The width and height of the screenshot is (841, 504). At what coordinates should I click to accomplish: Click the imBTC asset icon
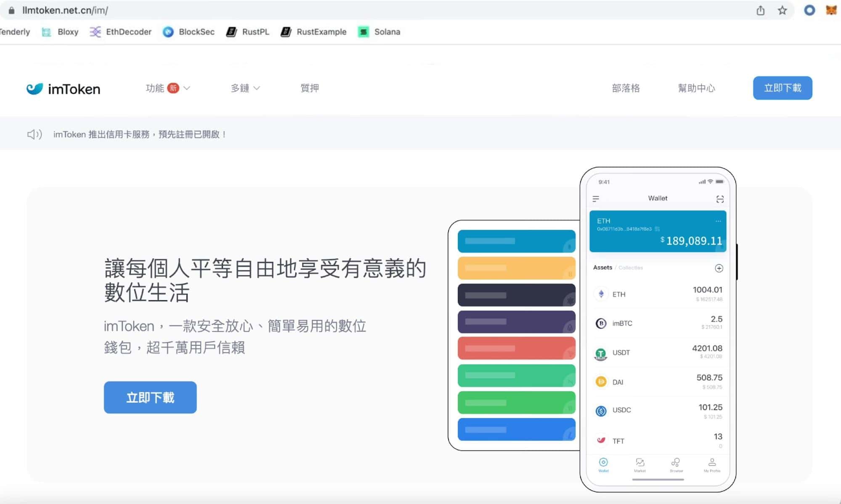pyautogui.click(x=600, y=323)
